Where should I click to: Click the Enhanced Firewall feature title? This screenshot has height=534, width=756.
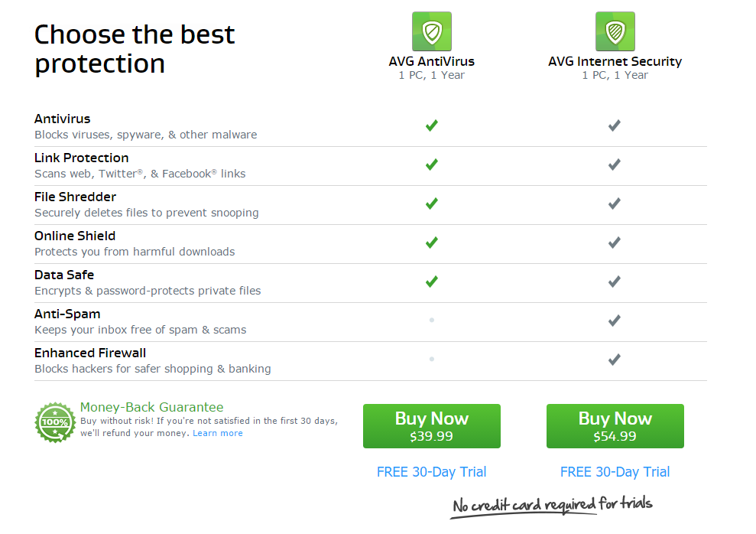pos(90,353)
